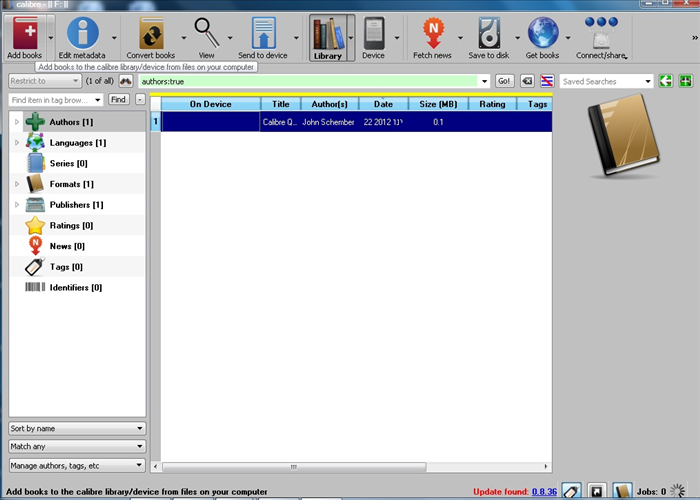Image resolution: width=700 pixels, height=500 pixels.
Task: Click the Go! search button
Action: coord(504,81)
